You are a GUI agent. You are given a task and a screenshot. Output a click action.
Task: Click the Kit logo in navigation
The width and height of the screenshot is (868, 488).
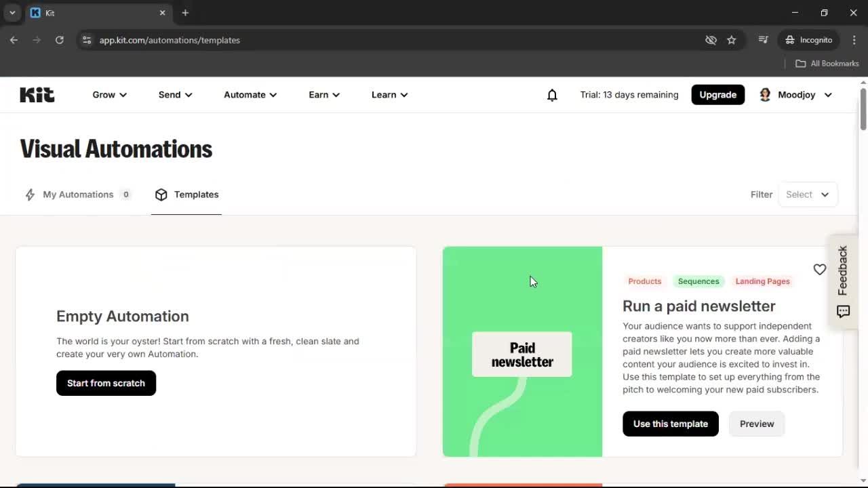click(37, 94)
